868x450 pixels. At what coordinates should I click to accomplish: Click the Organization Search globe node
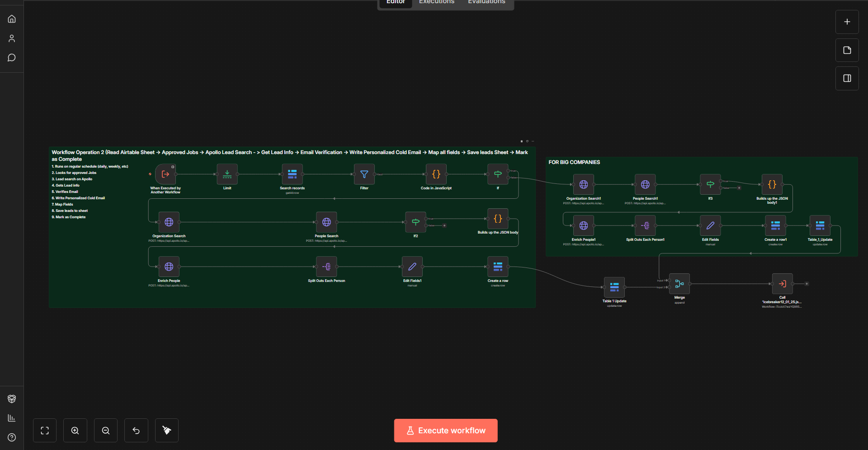[169, 222]
